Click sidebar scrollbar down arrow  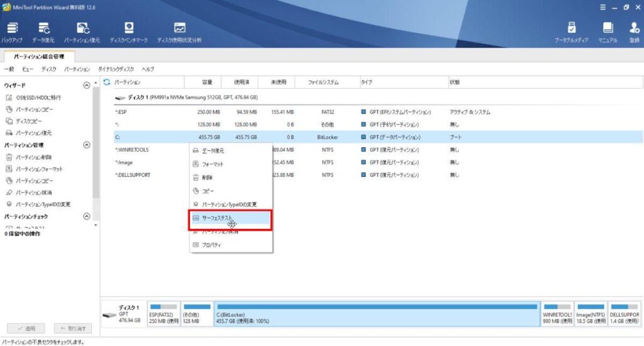point(96,225)
